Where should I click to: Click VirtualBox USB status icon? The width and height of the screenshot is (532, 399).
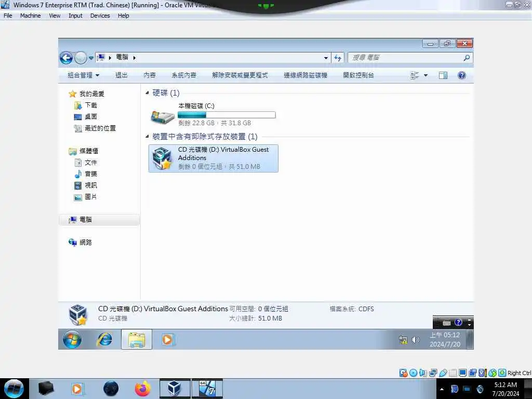(443, 373)
